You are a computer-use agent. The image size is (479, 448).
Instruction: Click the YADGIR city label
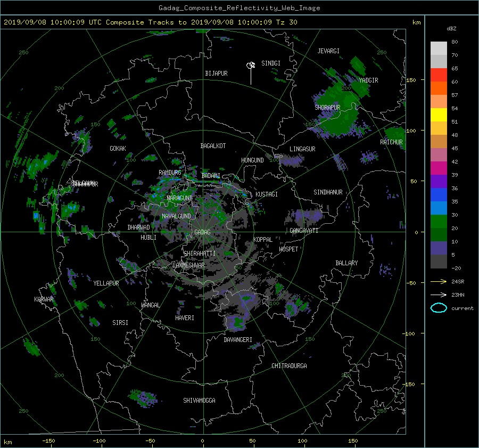coord(368,80)
